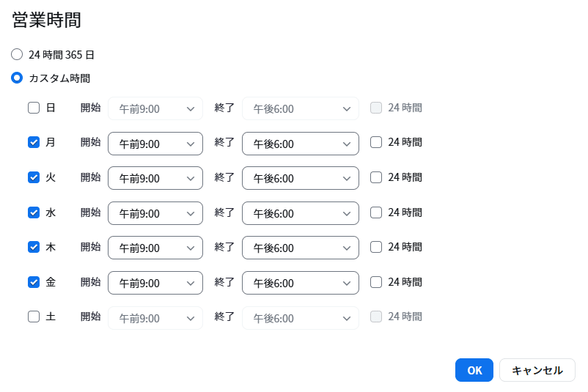Viewport: 588px width, 392px height.
Task: Check 24 時間 box for Friday
Action: 376,282
